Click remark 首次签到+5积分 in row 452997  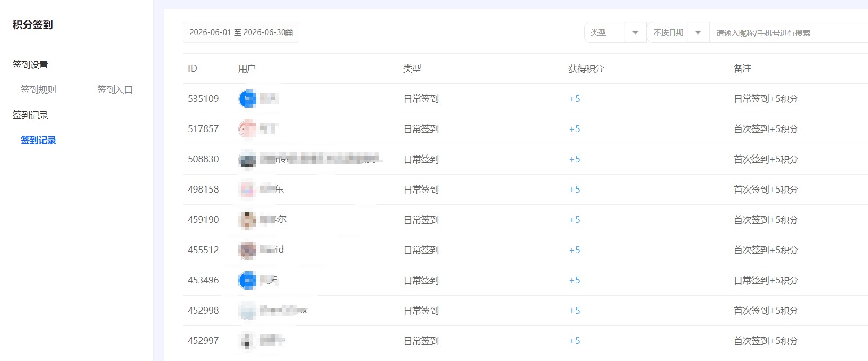[766, 341]
